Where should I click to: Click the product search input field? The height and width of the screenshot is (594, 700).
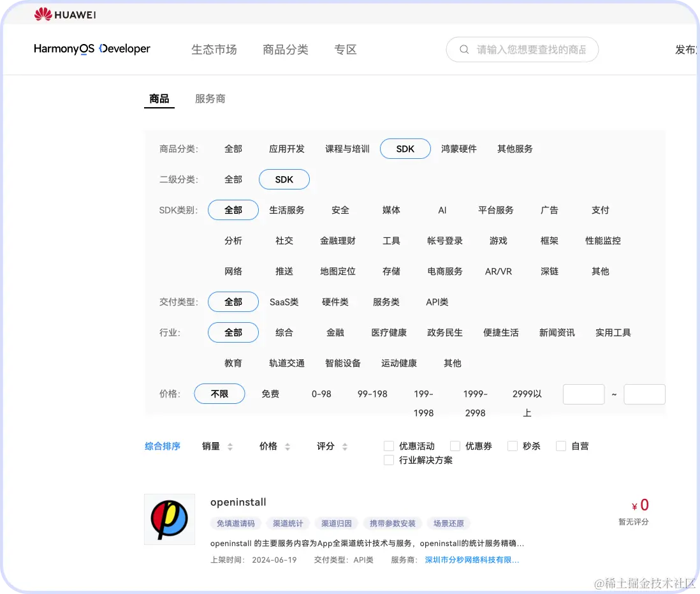coord(522,50)
